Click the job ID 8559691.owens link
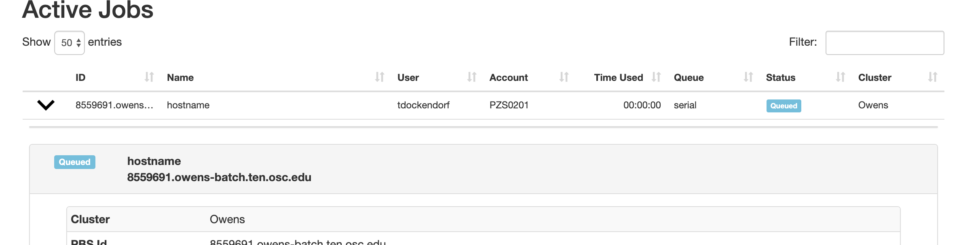This screenshot has height=245, width=980. [115, 105]
